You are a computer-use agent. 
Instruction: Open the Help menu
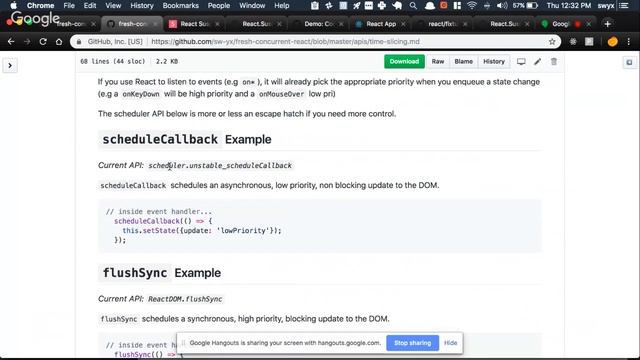point(282,6)
